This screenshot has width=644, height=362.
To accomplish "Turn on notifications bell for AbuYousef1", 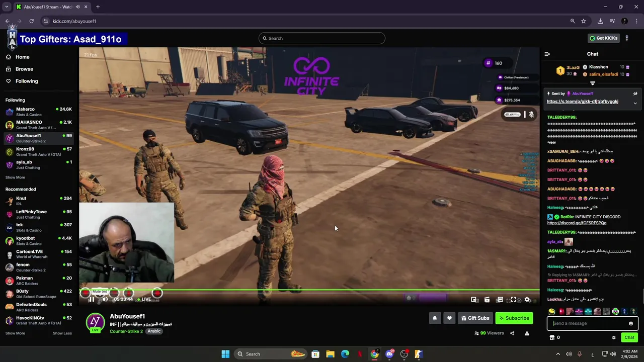I will coord(435,318).
